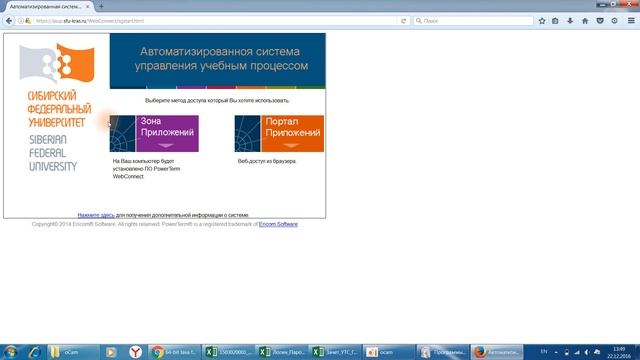Click the blue Автоматизированная система banner
The width and height of the screenshot is (640, 360).
[218, 60]
